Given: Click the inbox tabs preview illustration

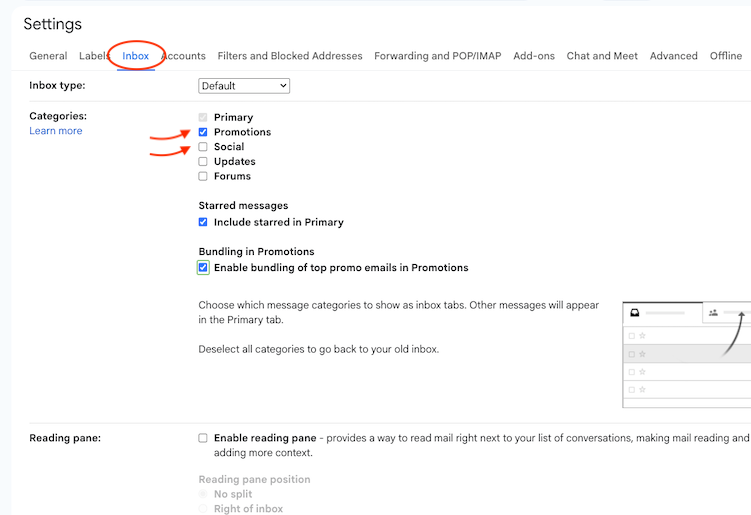Looking at the screenshot, I should (x=686, y=355).
